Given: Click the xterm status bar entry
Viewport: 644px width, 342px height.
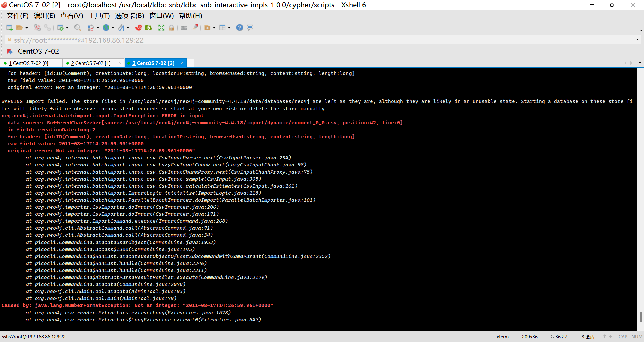Looking at the screenshot, I should click(502, 337).
